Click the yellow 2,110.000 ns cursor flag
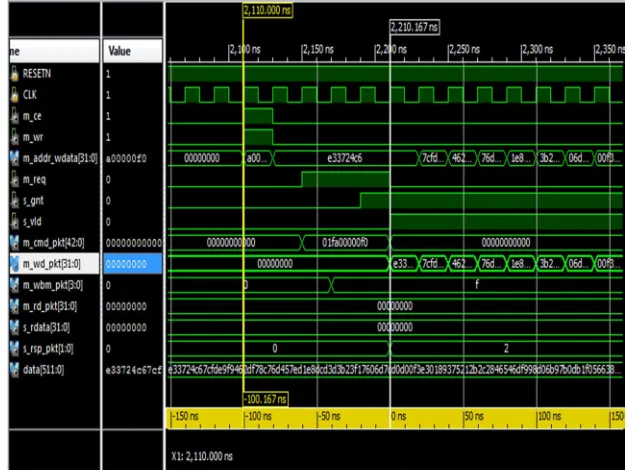This screenshot has height=470, width=628. [268, 10]
